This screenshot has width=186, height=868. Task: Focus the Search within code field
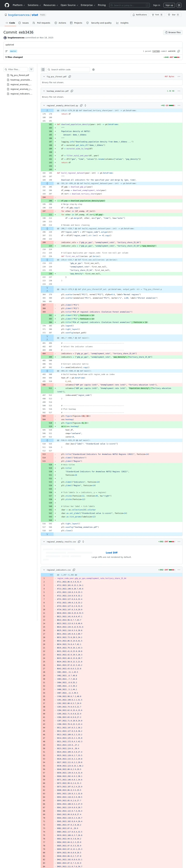(68, 70)
